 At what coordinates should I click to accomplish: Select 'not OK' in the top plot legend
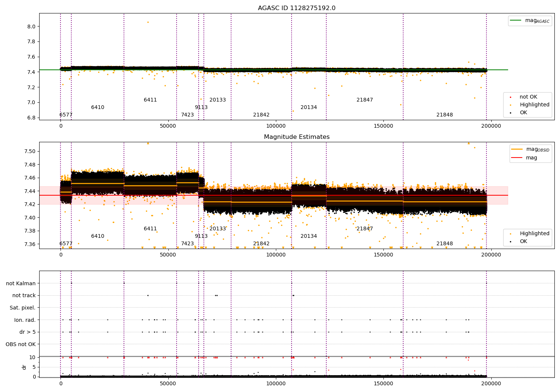(x=528, y=97)
